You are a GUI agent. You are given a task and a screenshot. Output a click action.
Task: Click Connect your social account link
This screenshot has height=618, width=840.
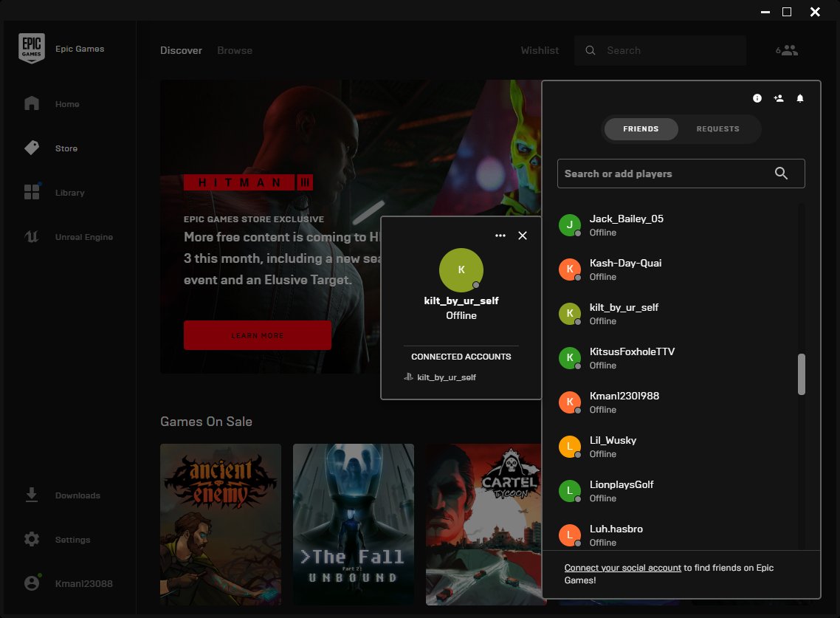pos(622,568)
